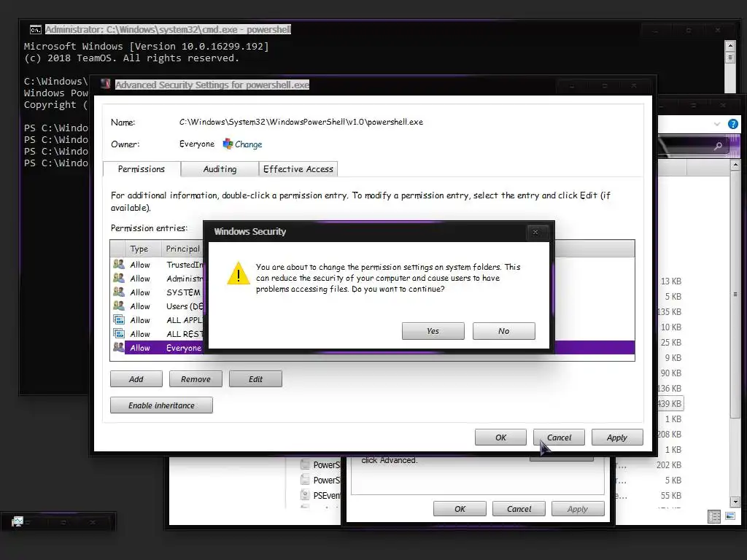
Task: Click the cmd.exe title bar icon
Action: [x=35, y=30]
